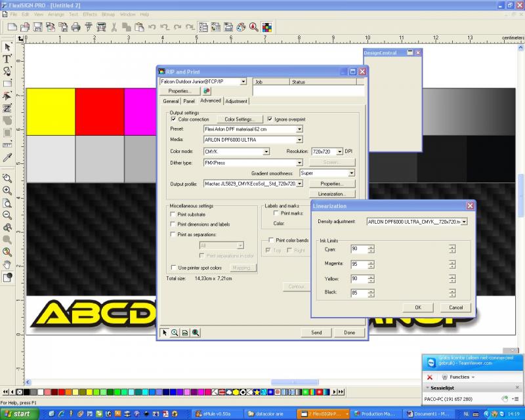Image resolution: width=525 pixels, height=420 pixels.
Task: Switch to the General tab
Action: point(171,101)
